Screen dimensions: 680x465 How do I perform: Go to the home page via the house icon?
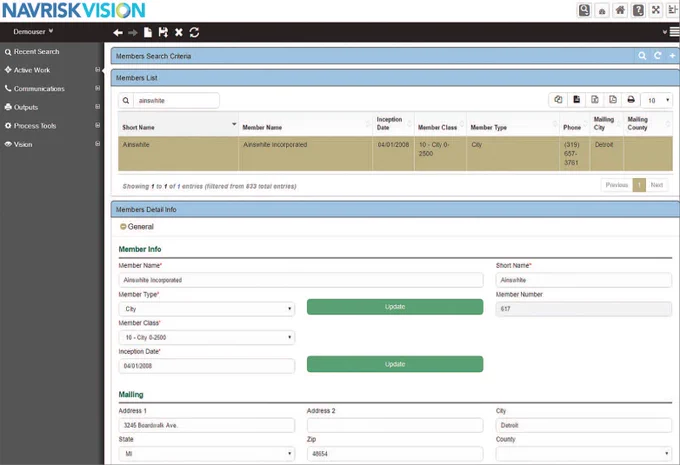point(620,10)
